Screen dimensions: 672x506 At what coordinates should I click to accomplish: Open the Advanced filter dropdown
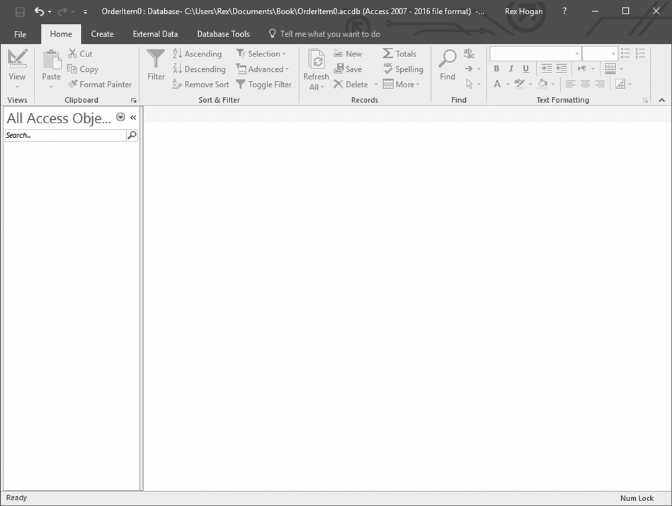[262, 69]
